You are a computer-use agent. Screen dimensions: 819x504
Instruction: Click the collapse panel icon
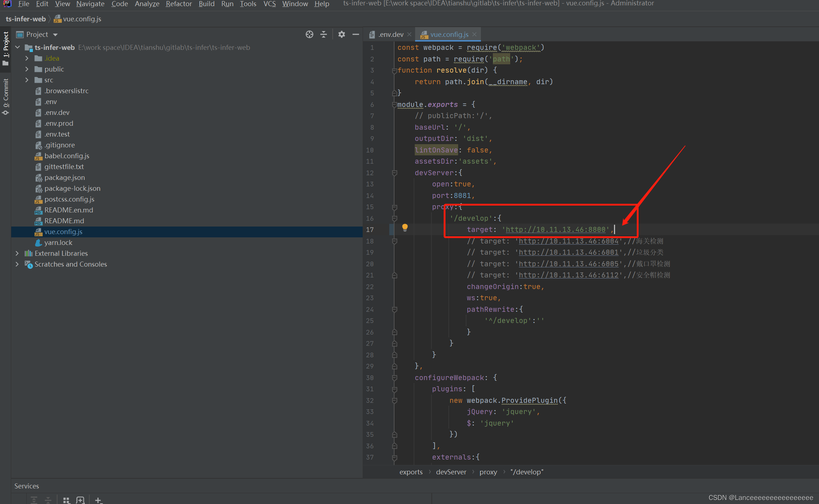point(356,34)
